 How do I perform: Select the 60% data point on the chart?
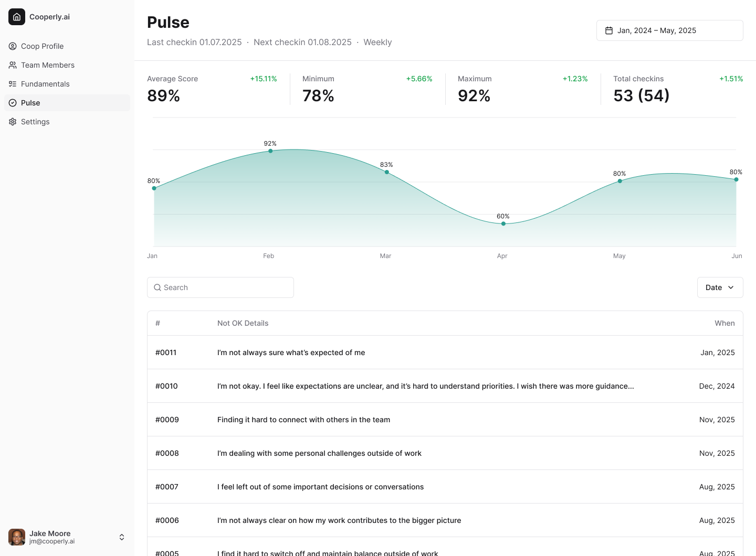click(503, 223)
